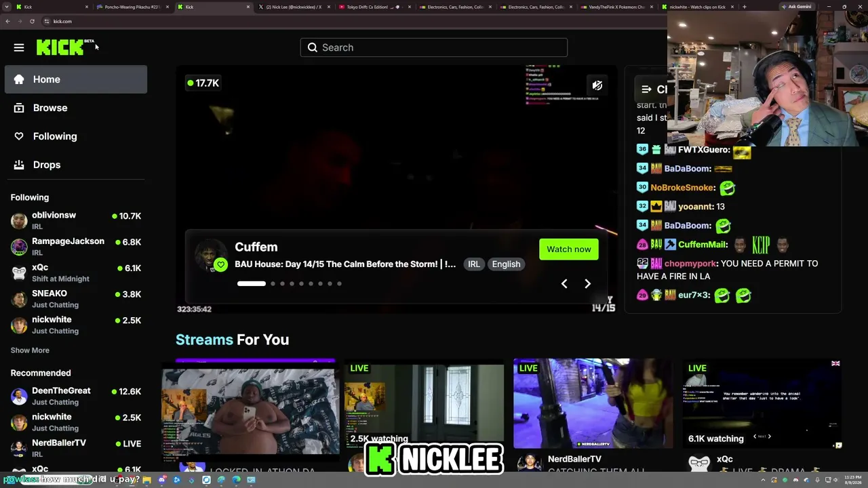Open RampageJackson channel in Following

click(76, 247)
